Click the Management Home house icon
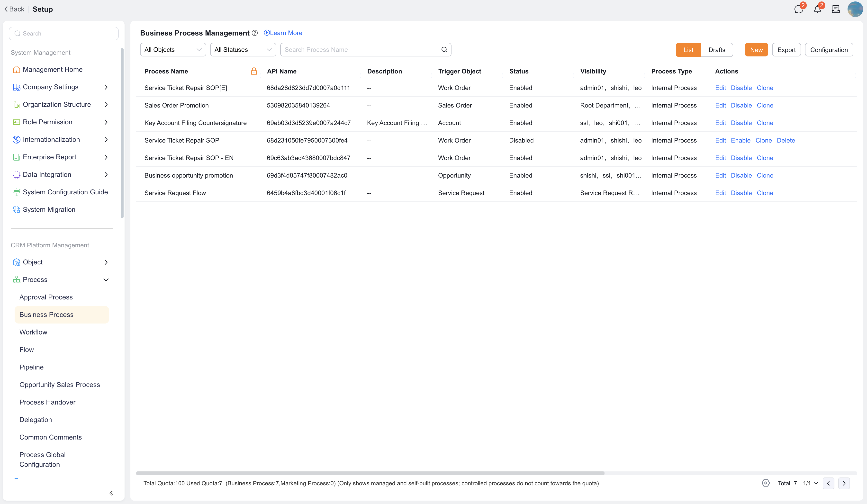867x504 pixels. tap(16, 70)
